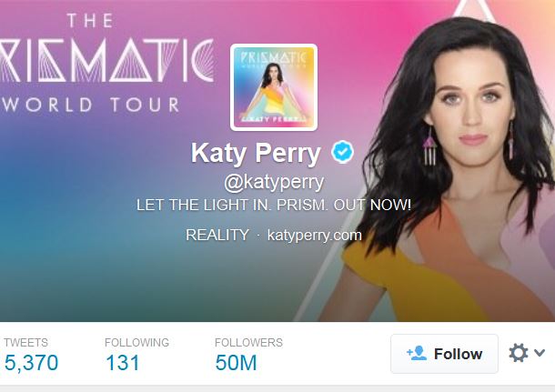Click the 131 following number
This screenshot has width=555, height=392.
[x=123, y=363]
